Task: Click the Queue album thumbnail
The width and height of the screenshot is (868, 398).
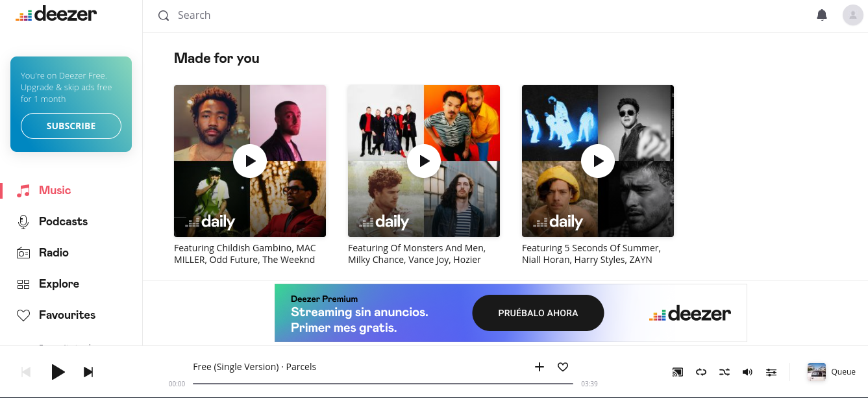Action: [817, 372]
